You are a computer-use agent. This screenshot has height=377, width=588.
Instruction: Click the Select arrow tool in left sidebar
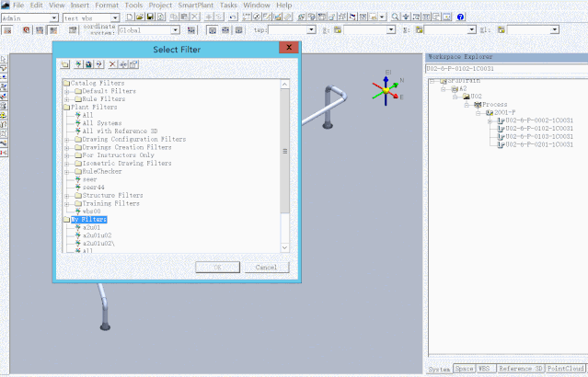pos(4,59)
